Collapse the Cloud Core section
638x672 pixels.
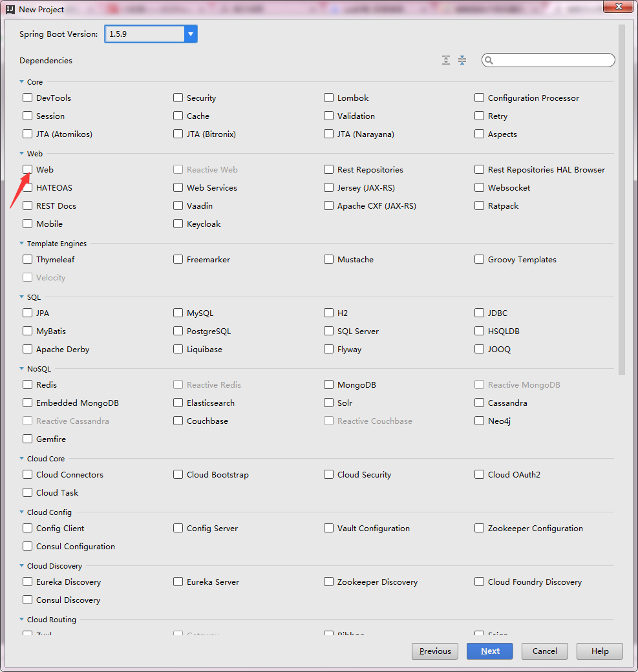point(21,458)
